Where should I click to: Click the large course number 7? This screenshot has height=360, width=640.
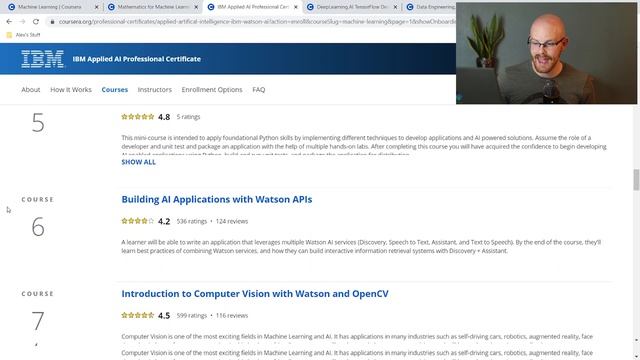coord(38,321)
